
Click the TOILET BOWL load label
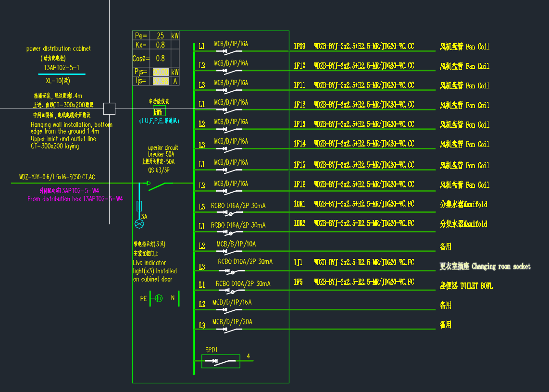coord(466,286)
